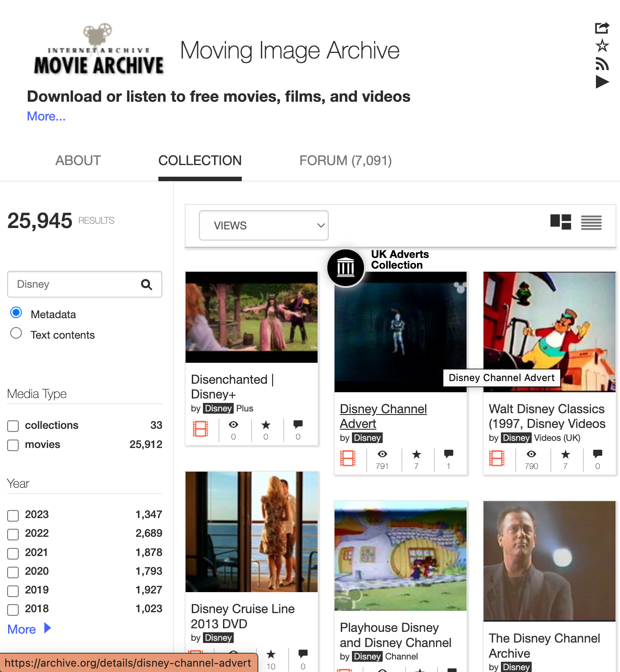Screen dimensions: 620x672
Task: Open the VIEWS sort dropdown
Action: 264,225
